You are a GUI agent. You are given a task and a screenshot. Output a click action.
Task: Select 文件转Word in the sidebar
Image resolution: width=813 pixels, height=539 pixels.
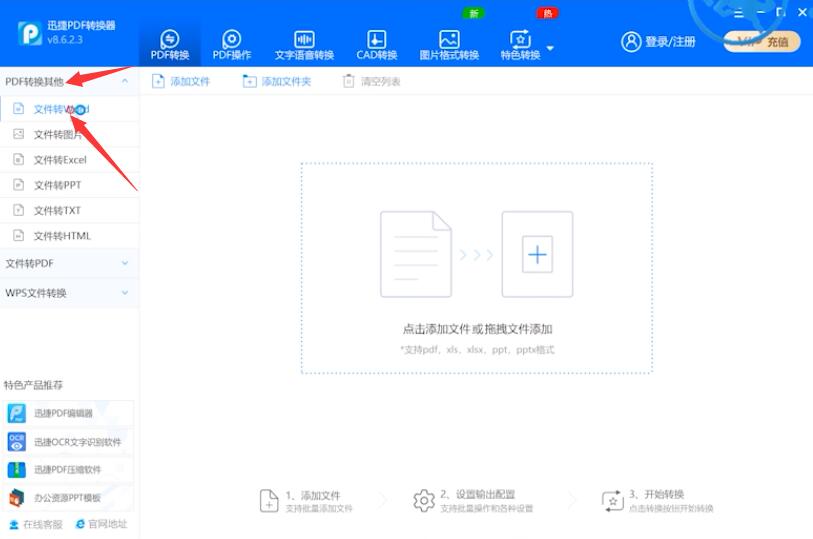(69, 109)
